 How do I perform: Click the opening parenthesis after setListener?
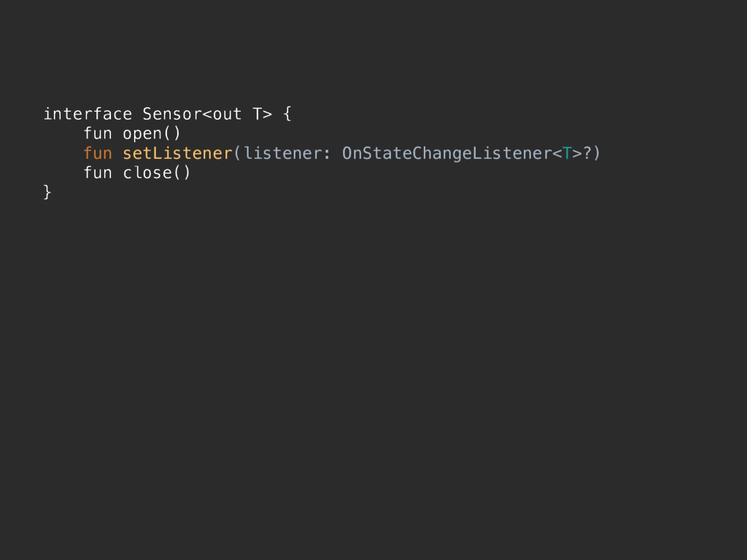(237, 153)
